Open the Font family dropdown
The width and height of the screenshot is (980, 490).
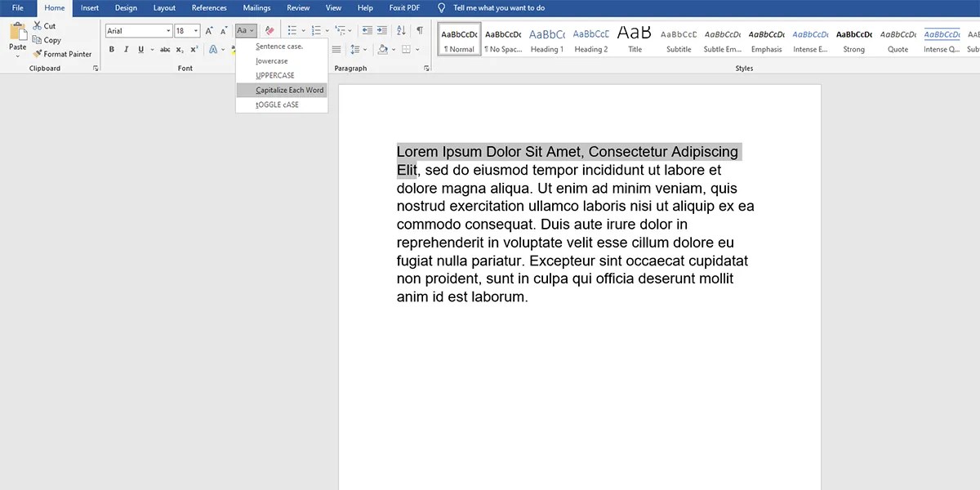coord(167,30)
